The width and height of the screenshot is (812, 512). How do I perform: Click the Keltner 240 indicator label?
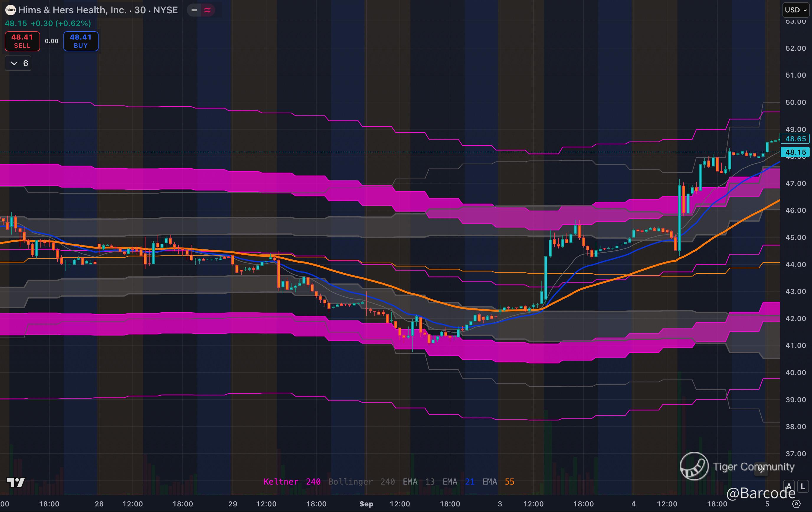point(292,482)
